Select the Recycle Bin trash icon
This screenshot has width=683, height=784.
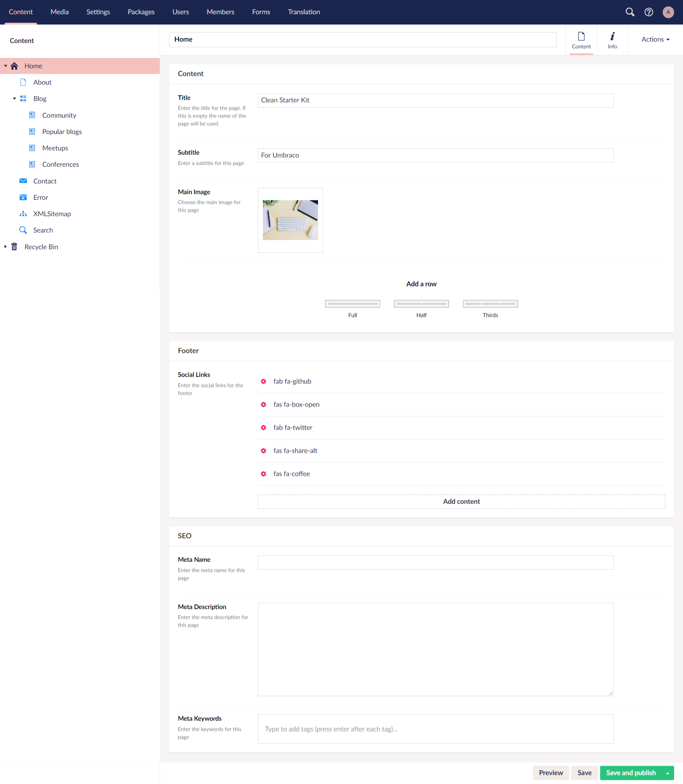(15, 247)
